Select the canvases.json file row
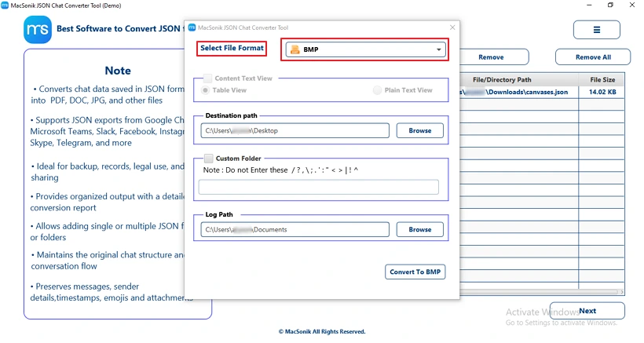Image resolution: width=644 pixels, height=343 pixels. [542, 92]
